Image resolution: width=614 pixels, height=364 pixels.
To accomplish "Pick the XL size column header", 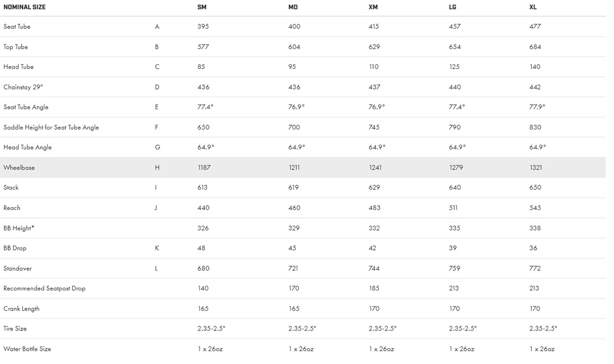I will (534, 7).
